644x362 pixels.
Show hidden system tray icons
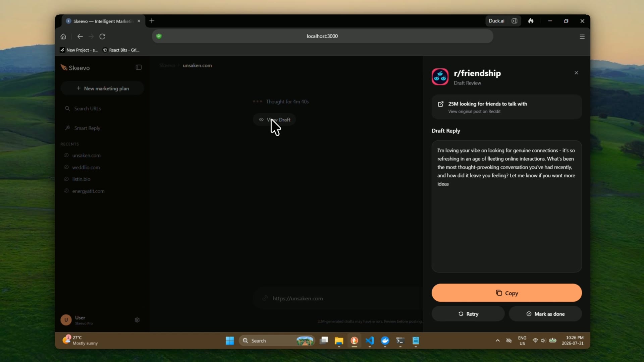coord(498,341)
